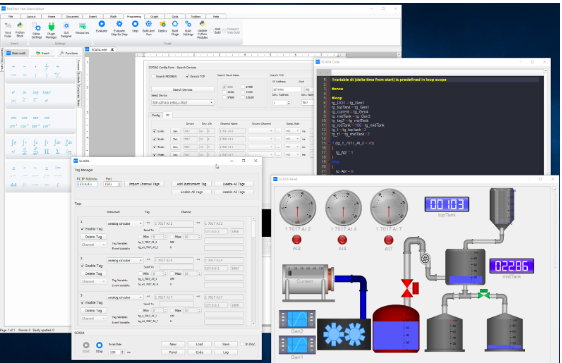Open instrument dropdown for tag 1

pos(125,223)
